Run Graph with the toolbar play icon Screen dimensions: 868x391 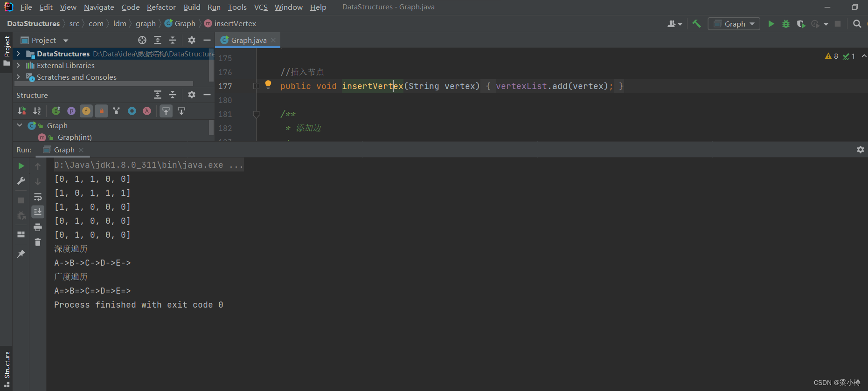pyautogui.click(x=771, y=24)
